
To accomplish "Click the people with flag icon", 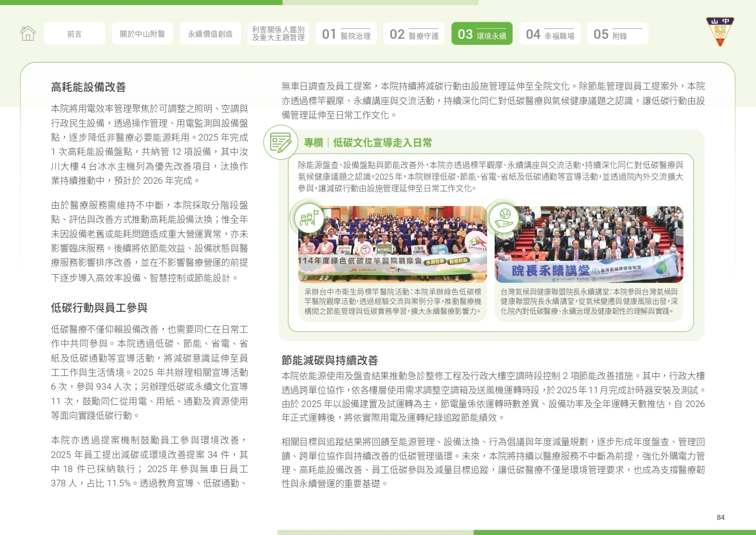I will coord(309,218).
